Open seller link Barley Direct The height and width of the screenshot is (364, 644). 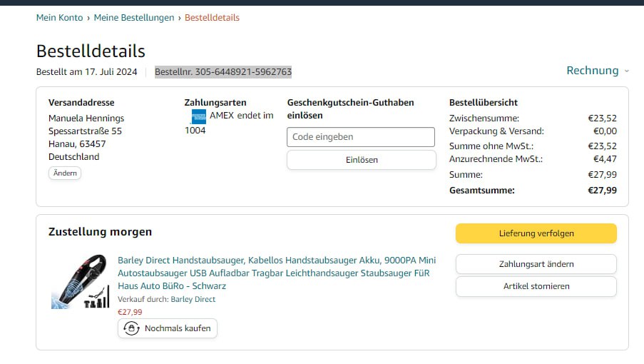coord(193,299)
